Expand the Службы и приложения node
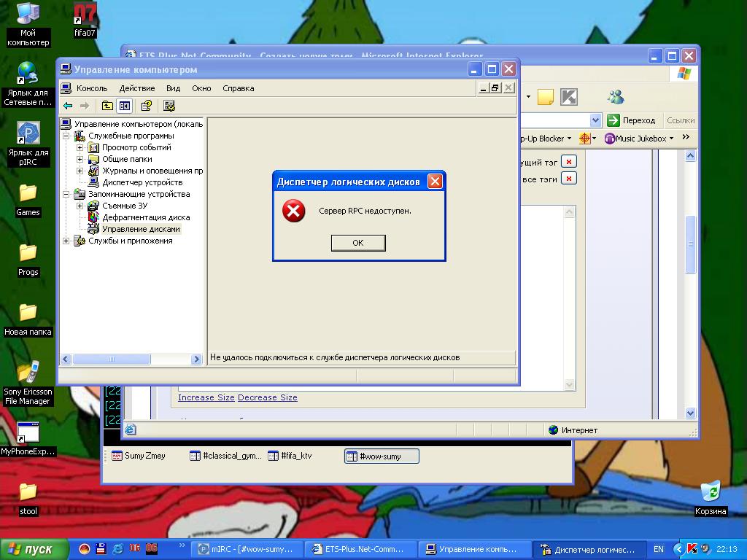This screenshot has height=560, width=747. click(66, 241)
